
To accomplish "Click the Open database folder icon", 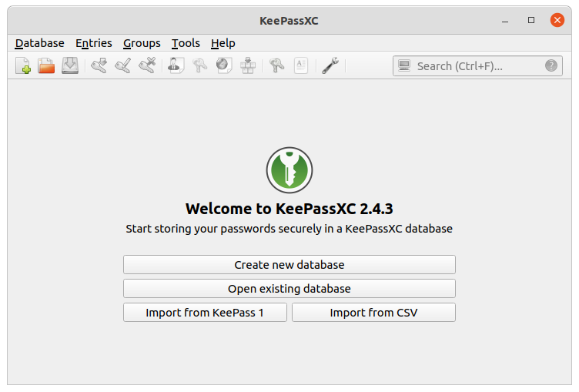I will pos(46,66).
